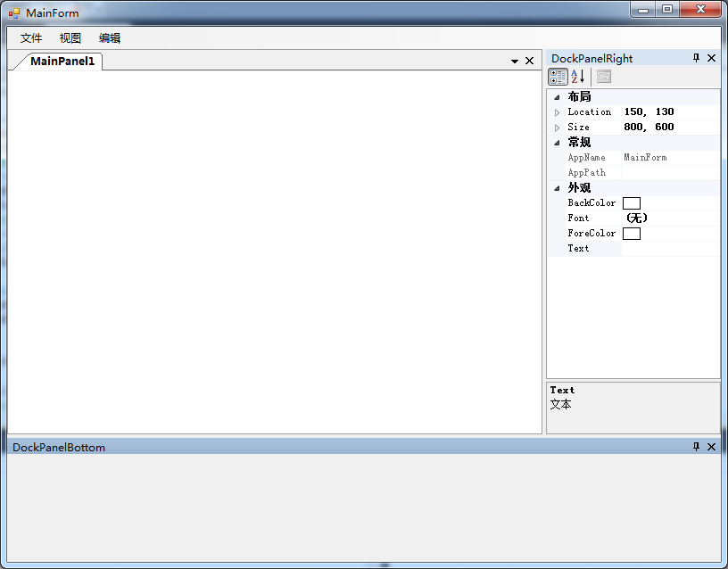Collapse the 布局 property category
728x569 pixels.
(557, 96)
